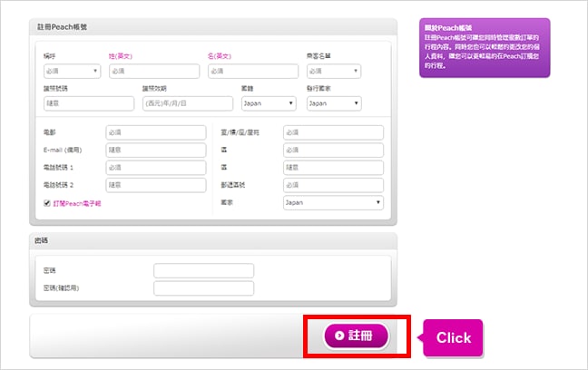
Task: Open the 國籍 nationality dropdown showing Japan
Action: click(x=269, y=103)
